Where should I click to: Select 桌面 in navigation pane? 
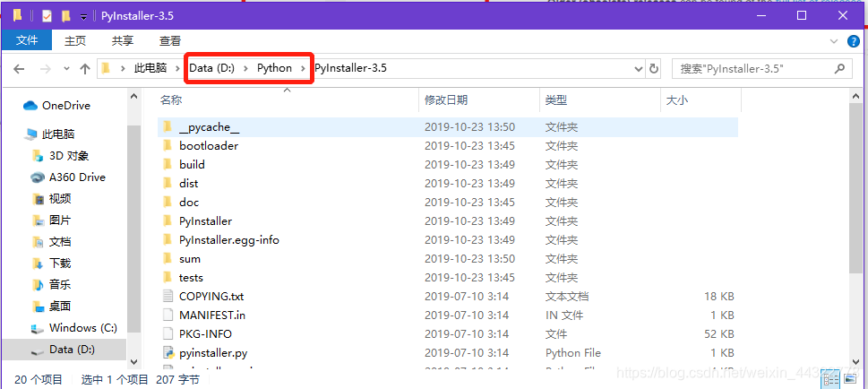pyautogui.click(x=60, y=307)
